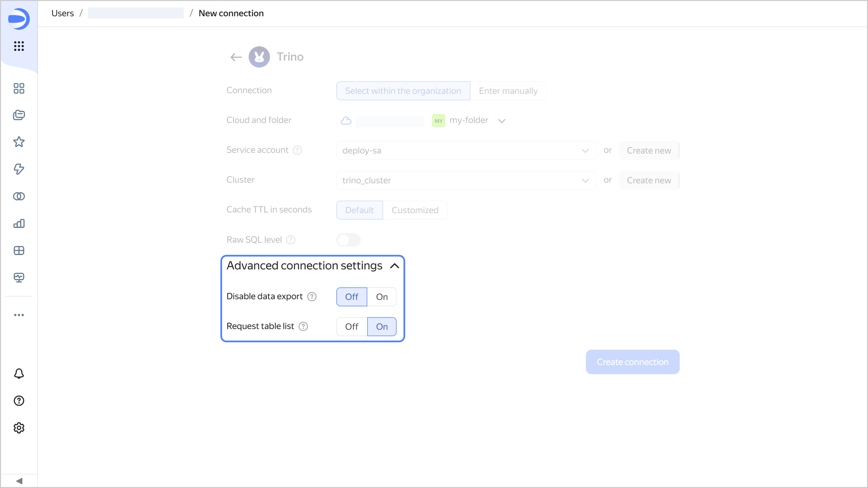The width and height of the screenshot is (868, 488).
Task: Switch Cache TTL to Customized
Action: click(x=415, y=210)
